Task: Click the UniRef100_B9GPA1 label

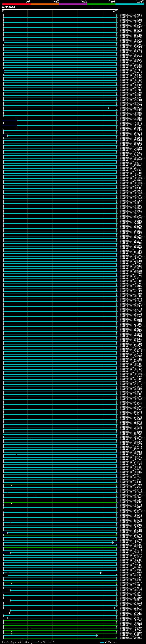Action: [131, 35]
